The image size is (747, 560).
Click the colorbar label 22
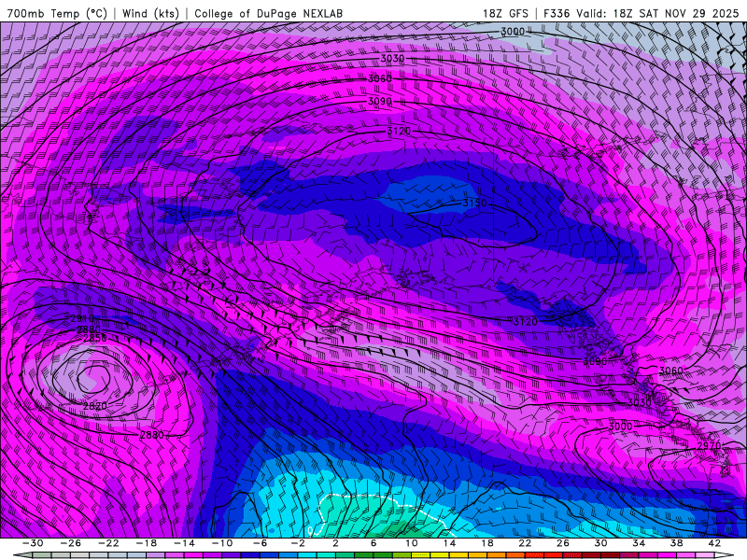[525, 543]
